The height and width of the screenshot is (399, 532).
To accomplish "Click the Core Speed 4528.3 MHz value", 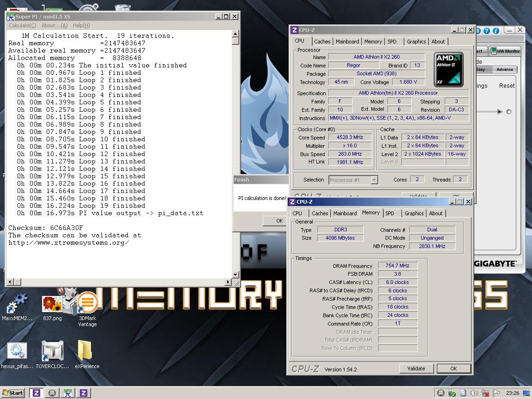I will (x=350, y=138).
